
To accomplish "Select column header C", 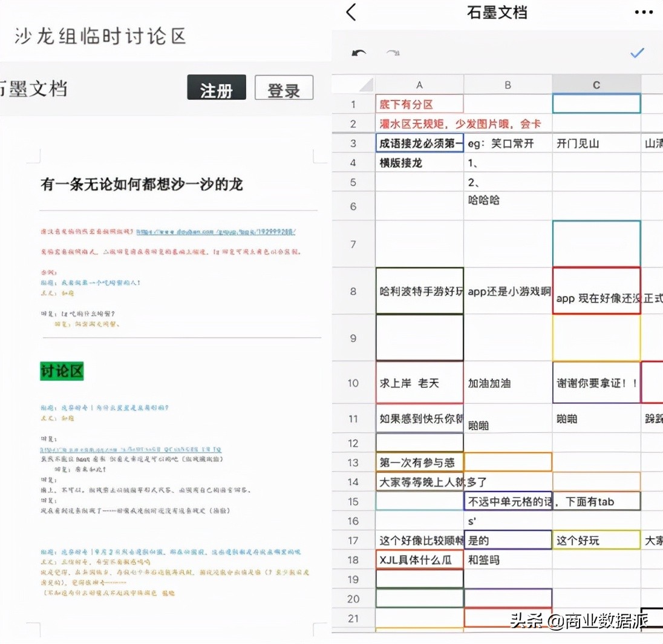I will [596, 84].
